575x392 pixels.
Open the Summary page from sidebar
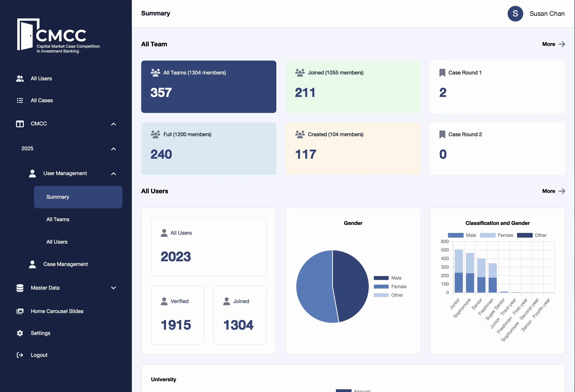pyautogui.click(x=58, y=197)
